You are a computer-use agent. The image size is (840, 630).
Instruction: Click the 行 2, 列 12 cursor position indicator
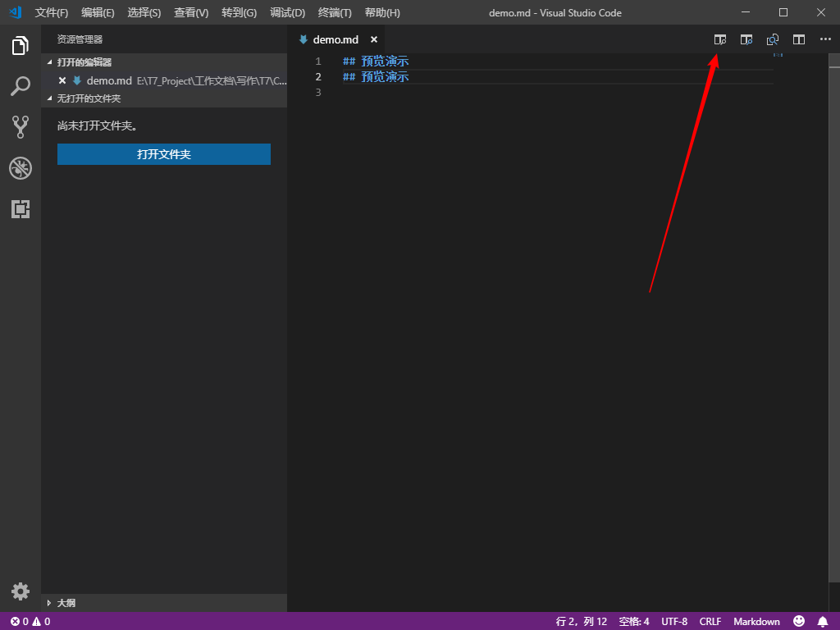(x=582, y=622)
